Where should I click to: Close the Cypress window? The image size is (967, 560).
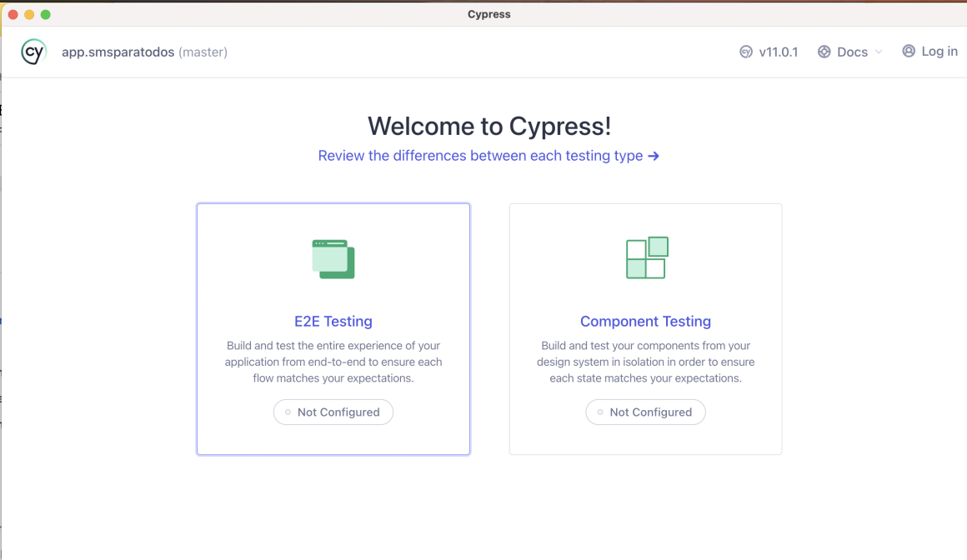click(x=13, y=14)
